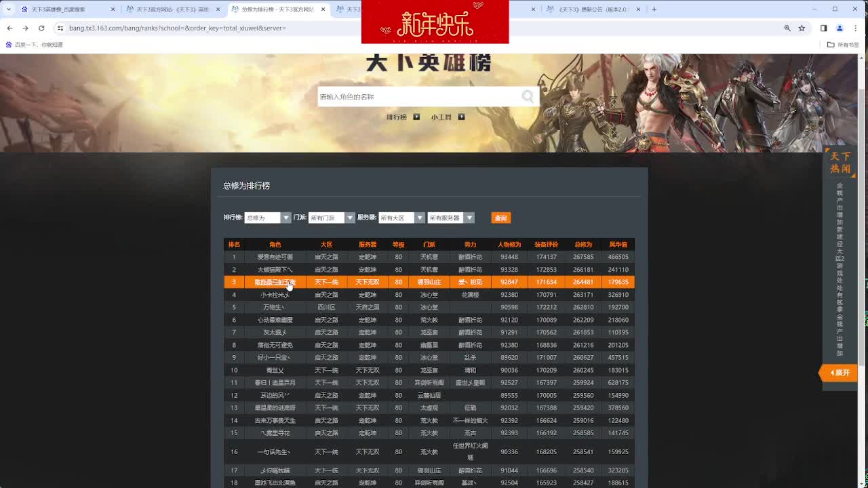Open the 青丝乂 character link
The image size is (868, 488).
(x=275, y=370)
